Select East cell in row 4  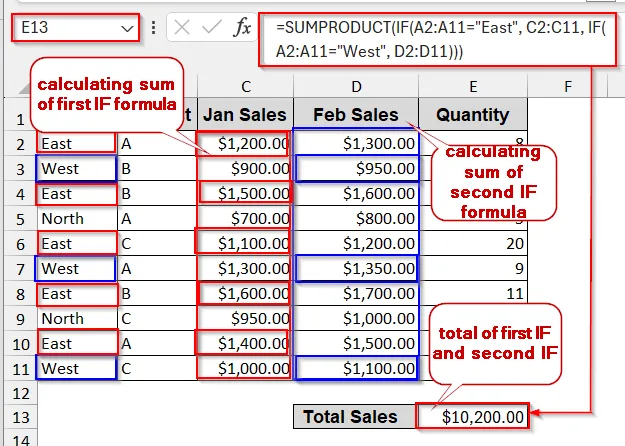point(77,194)
